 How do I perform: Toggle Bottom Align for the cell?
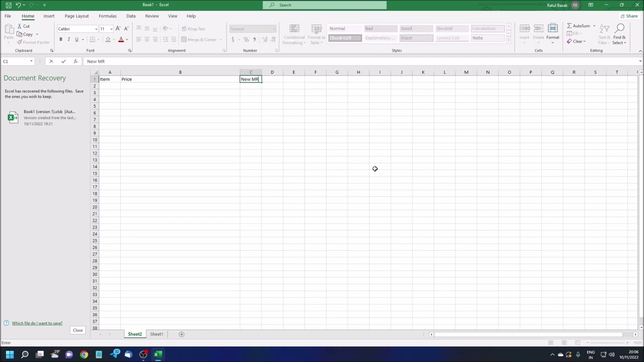point(155,29)
